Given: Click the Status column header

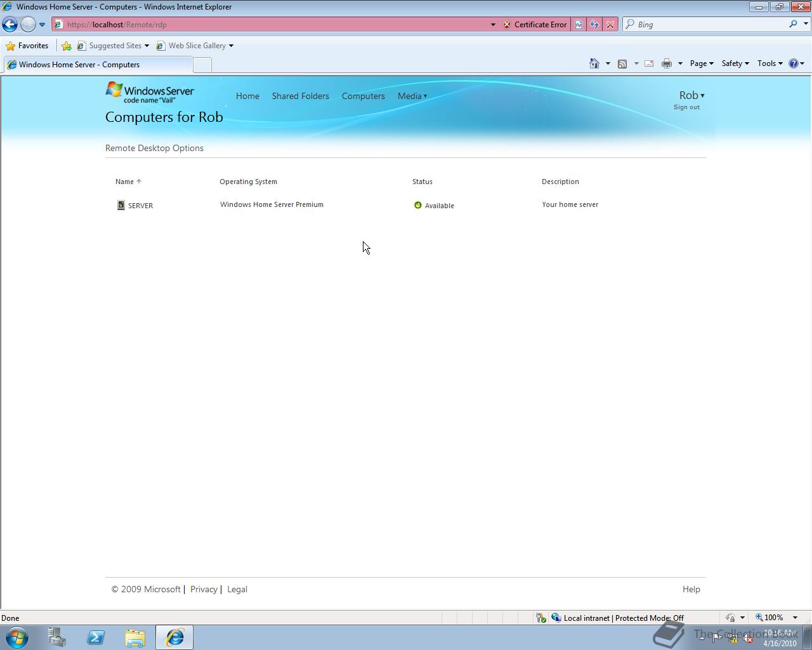Looking at the screenshot, I should pos(422,182).
